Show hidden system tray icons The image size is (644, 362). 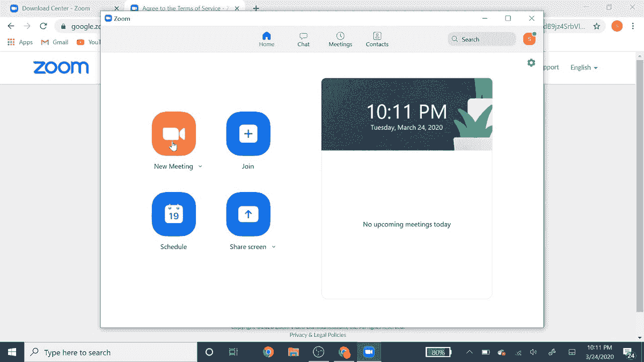click(x=470, y=352)
